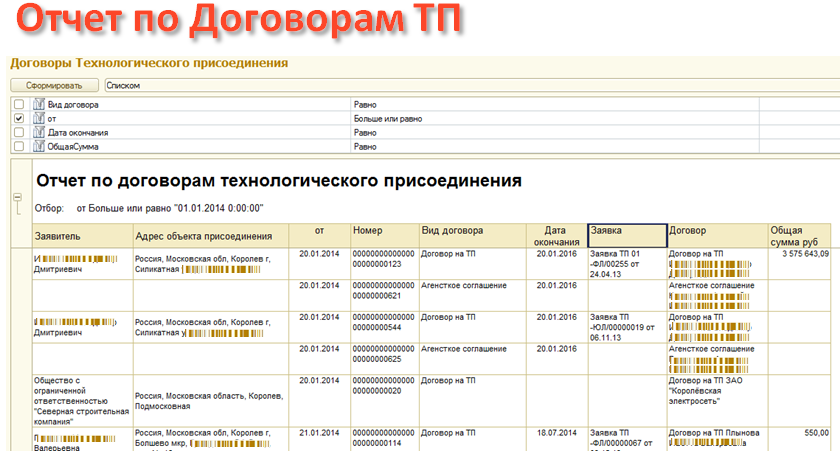The image size is (840, 457).
Task: Select the Адрес объекта присоединения header
Action: [210, 236]
